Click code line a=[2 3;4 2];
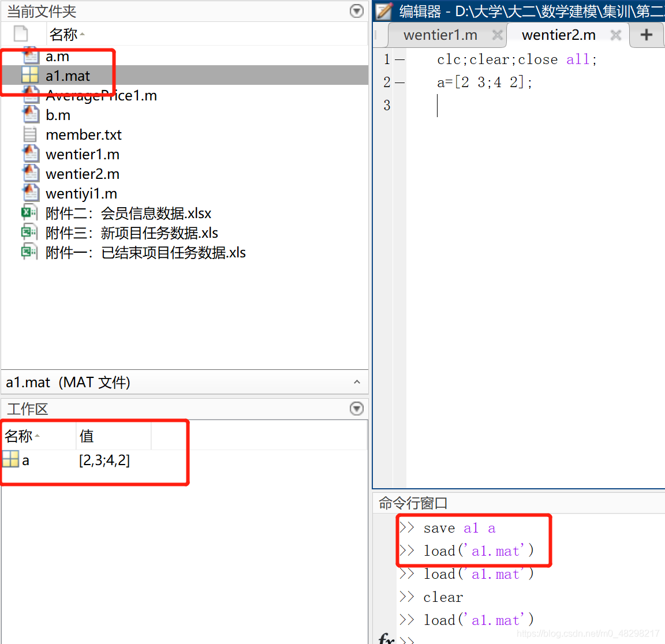665x644 pixels. tap(484, 83)
